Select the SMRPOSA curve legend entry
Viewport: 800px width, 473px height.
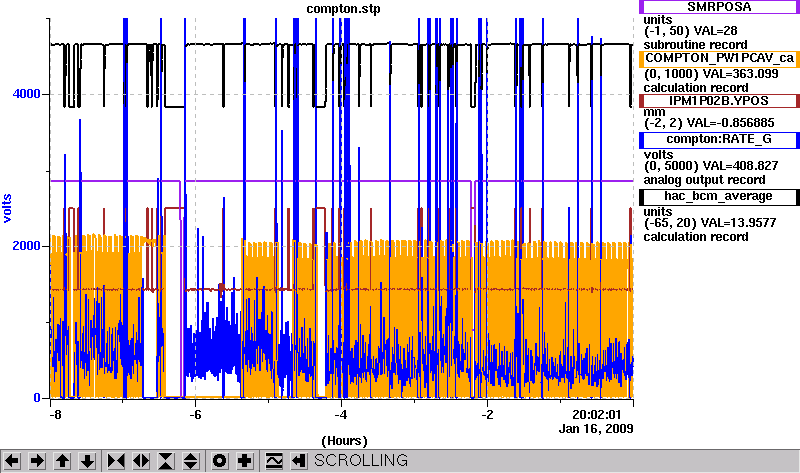tap(718, 7)
